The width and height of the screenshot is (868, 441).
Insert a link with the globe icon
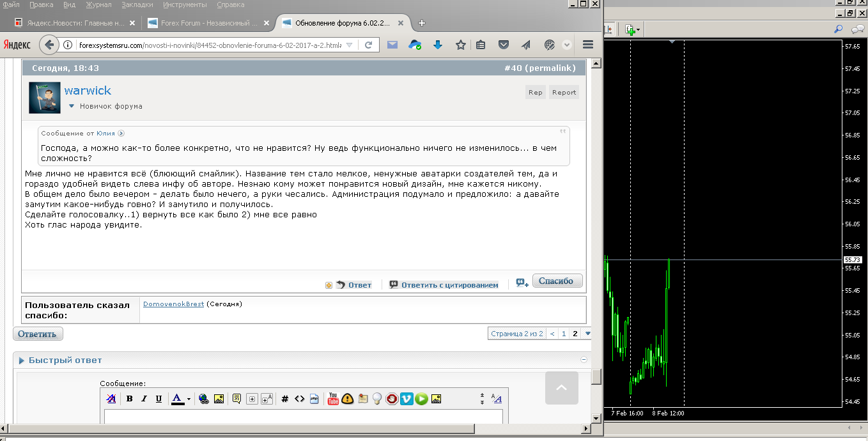click(203, 399)
